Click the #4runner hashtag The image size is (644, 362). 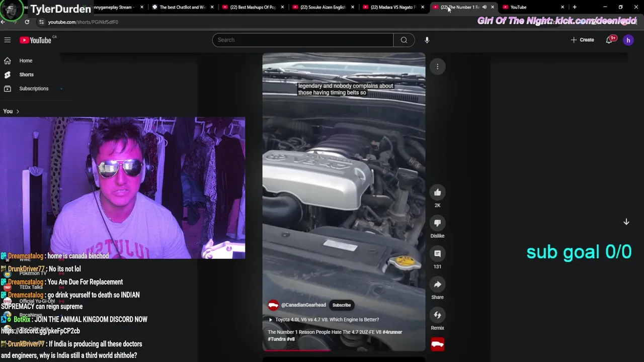392,332
